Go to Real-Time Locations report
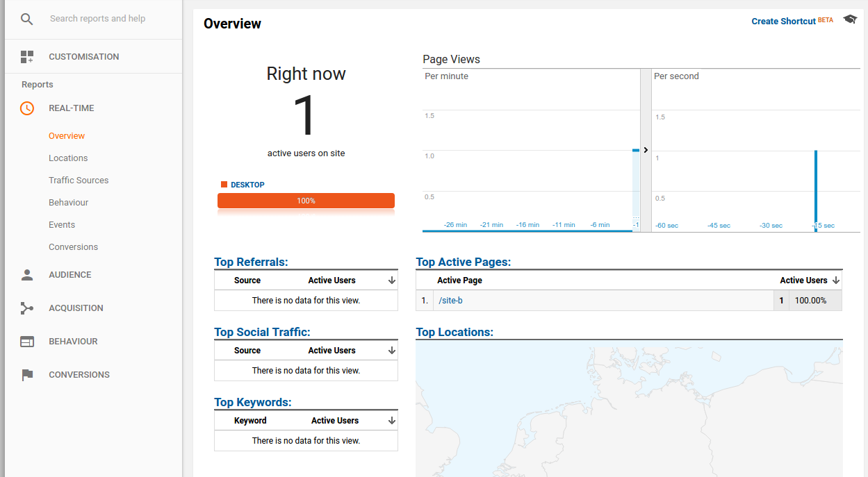Image resolution: width=868 pixels, height=477 pixels. (x=68, y=158)
